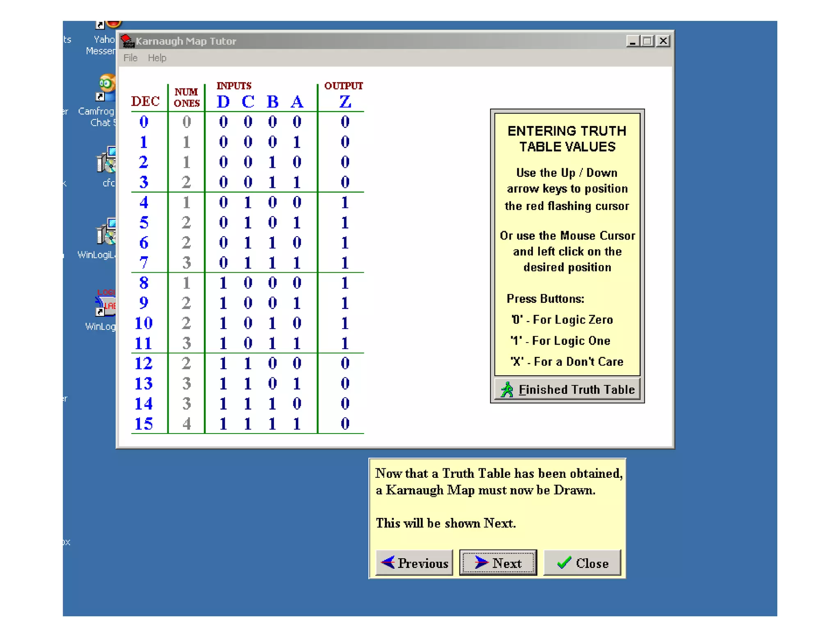
Task: Open the WinLogiLab desktop icon
Action: (106, 233)
